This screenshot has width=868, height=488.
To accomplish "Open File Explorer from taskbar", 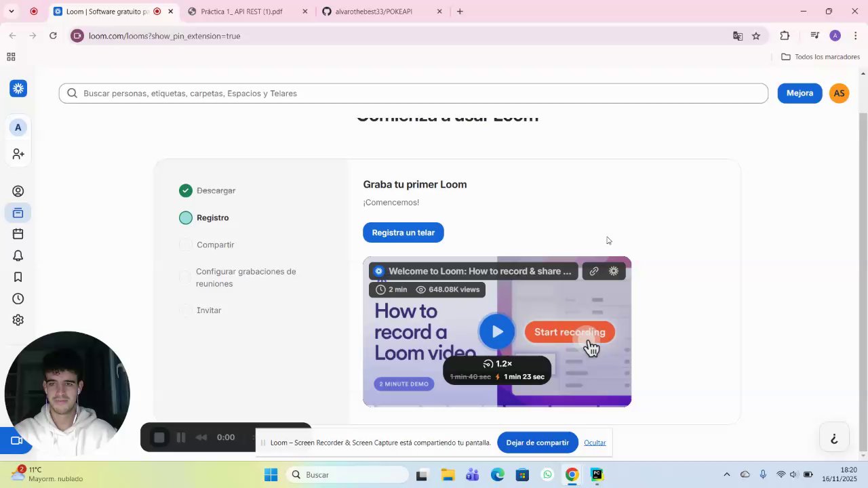I will click(448, 474).
